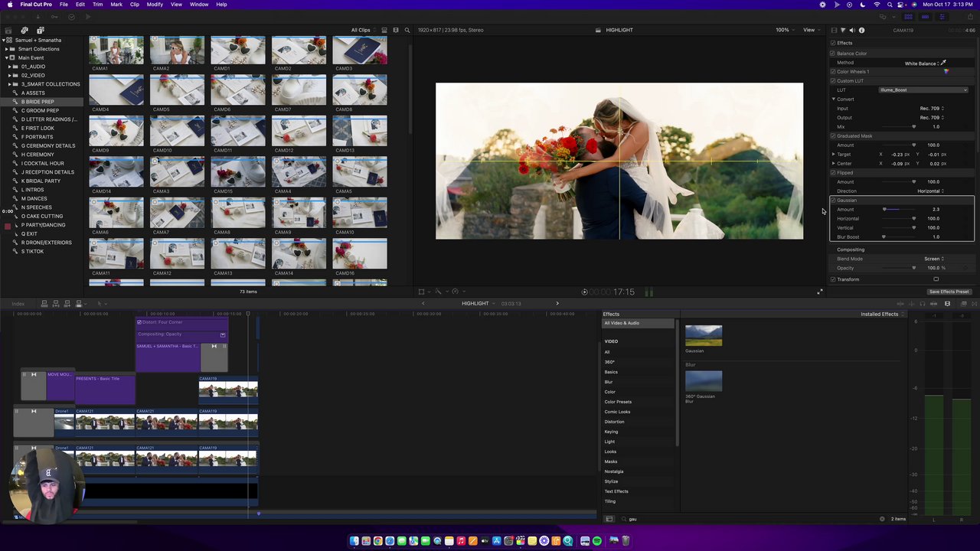Click the browser search magnifier icon

407,30
